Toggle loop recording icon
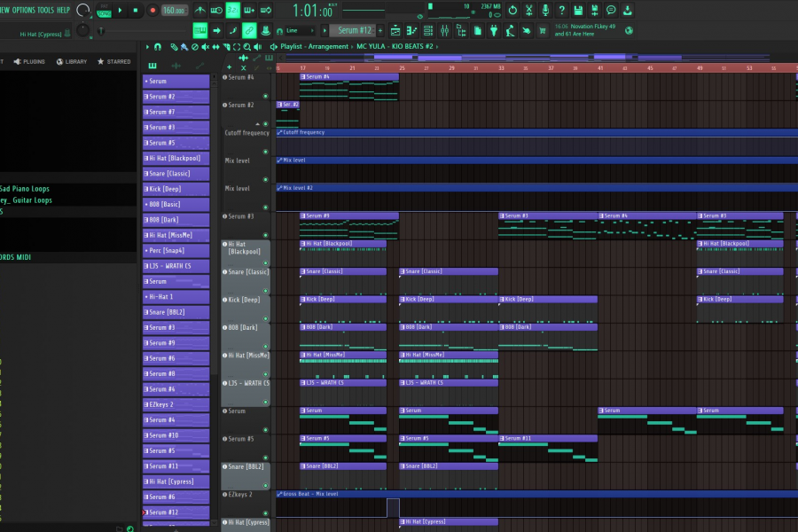Image resolution: width=798 pixels, height=532 pixels. (x=266, y=10)
